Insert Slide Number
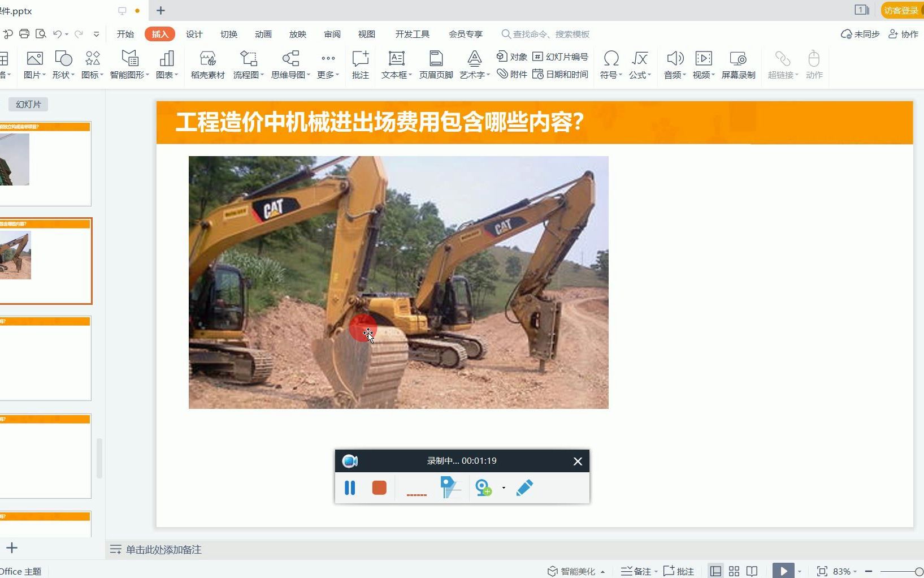Viewport: 924px width, 578px height. click(560, 57)
